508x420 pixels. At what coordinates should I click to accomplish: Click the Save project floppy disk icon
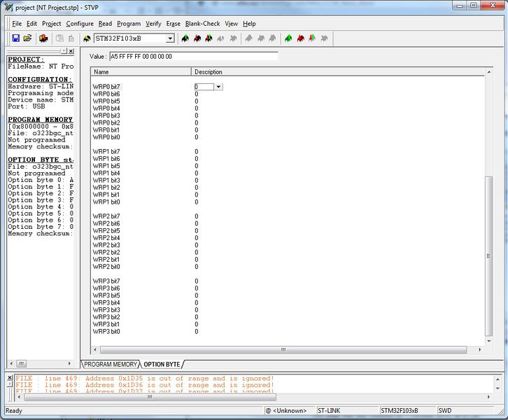[x=15, y=38]
